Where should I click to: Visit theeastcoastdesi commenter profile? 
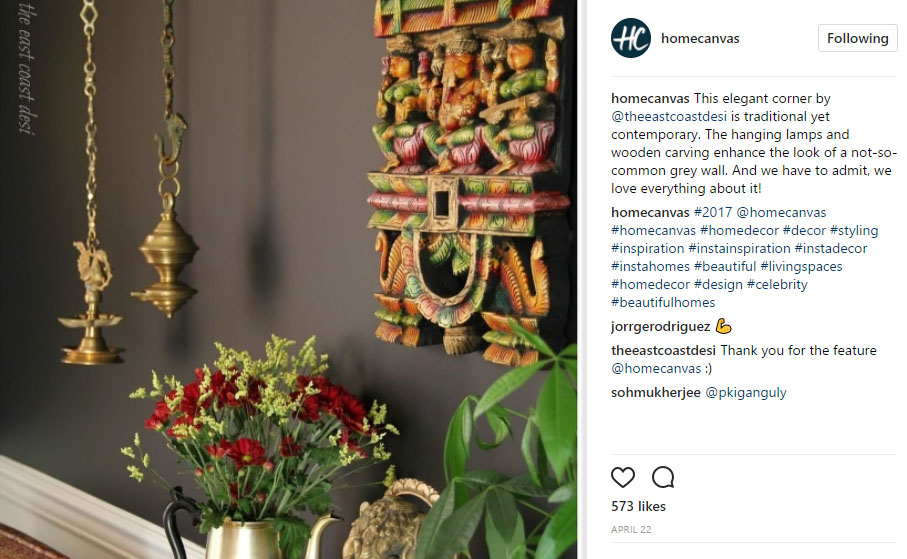click(x=663, y=350)
